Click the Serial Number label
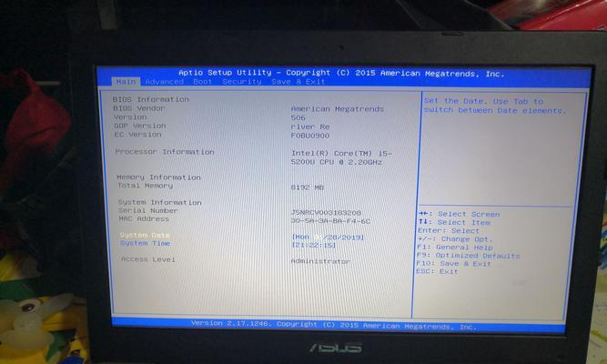Viewport: 607px width, 364px height. pos(148,210)
